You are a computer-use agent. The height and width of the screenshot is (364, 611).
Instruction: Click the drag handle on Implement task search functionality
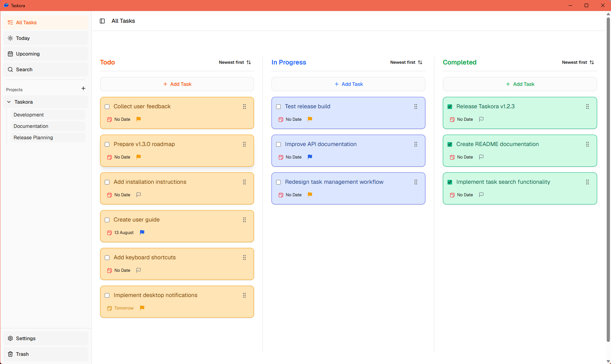[587, 182]
